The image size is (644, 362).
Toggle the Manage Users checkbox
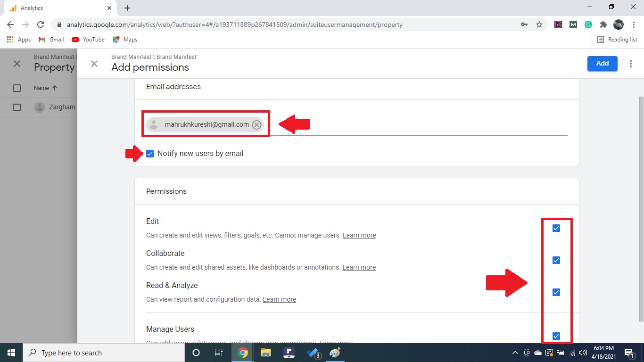[x=556, y=336]
